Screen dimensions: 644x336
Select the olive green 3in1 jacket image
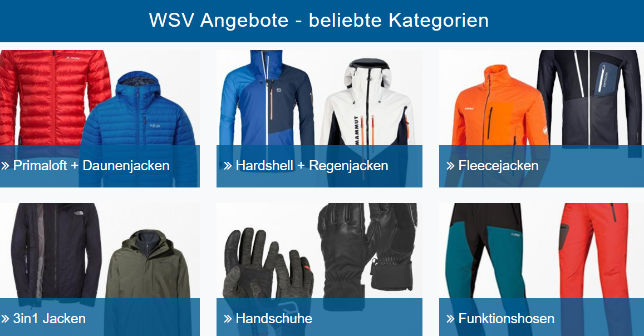click(148, 265)
